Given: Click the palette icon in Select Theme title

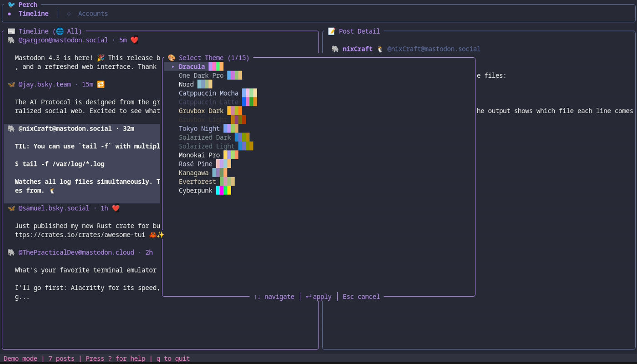Looking at the screenshot, I should (172, 58).
